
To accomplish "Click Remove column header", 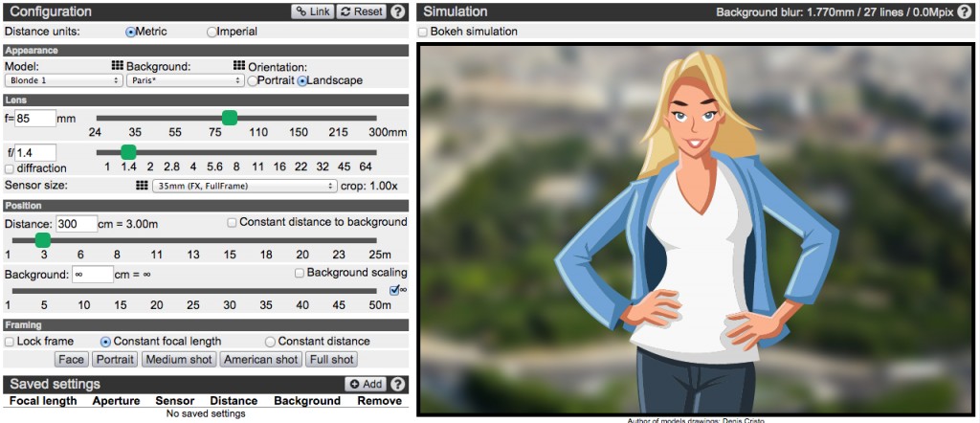I will (380, 400).
